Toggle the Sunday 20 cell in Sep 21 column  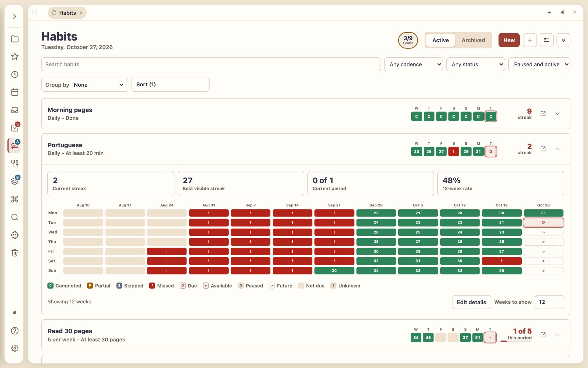point(334,271)
